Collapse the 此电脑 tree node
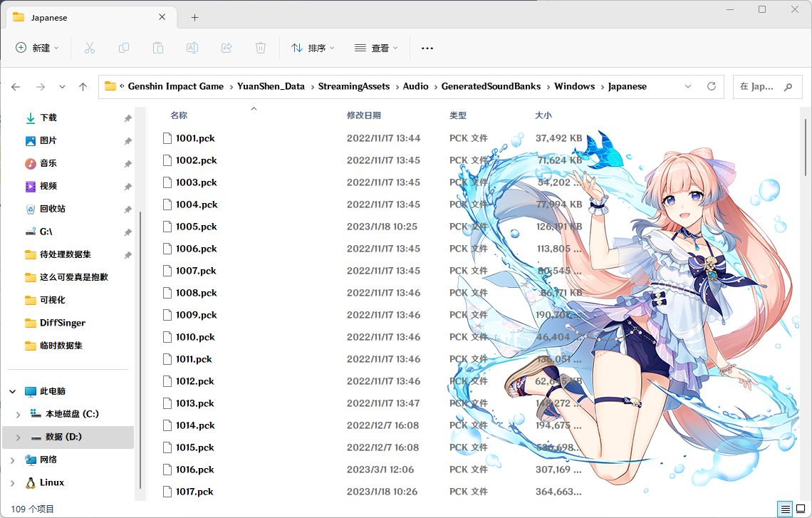812x518 pixels. pos(11,390)
